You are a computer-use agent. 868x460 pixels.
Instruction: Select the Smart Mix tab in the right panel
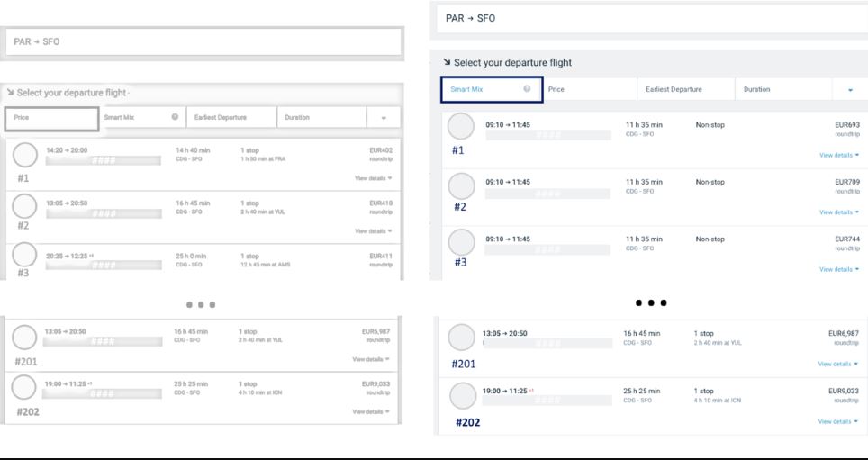pyautogui.click(x=492, y=89)
